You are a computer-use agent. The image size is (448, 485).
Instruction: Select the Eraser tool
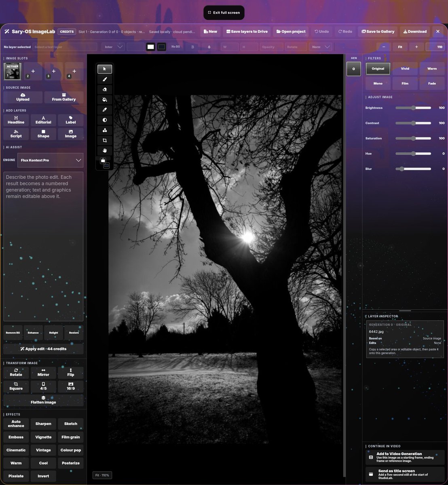(105, 89)
